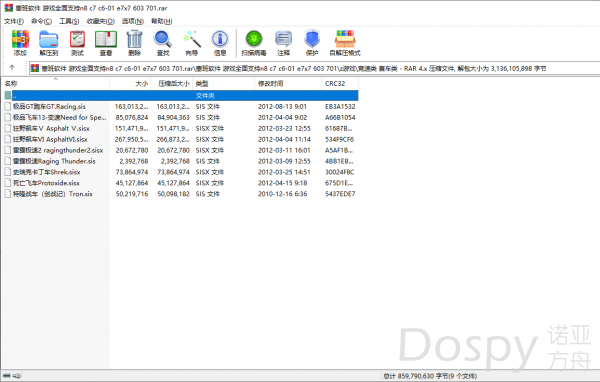Viewport: 600px width, 382px height.
Task: Sort by Name (名称) column header
Action: click(x=55, y=83)
